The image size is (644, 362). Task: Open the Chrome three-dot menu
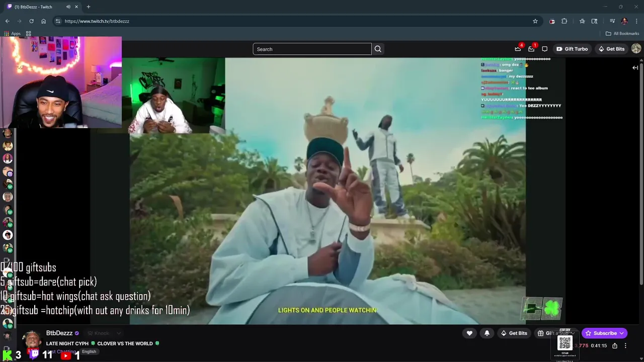637,21
